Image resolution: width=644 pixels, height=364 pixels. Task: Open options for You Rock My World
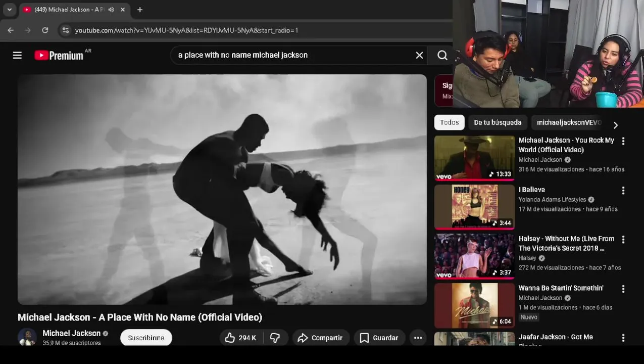click(x=623, y=142)
